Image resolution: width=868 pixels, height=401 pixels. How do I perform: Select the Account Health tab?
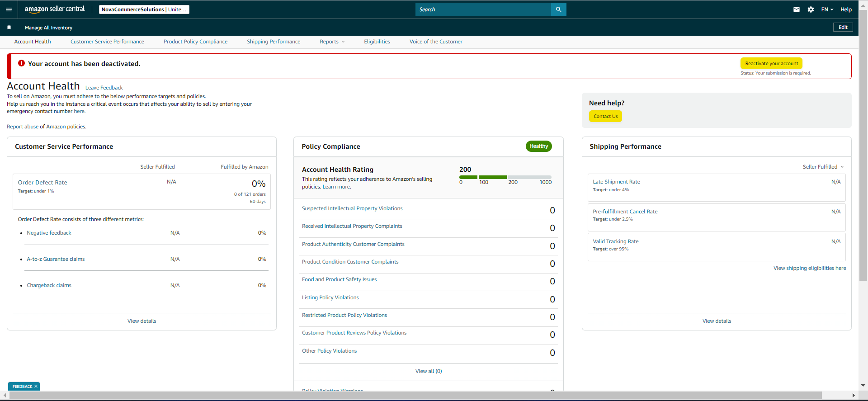coord(33,42)
